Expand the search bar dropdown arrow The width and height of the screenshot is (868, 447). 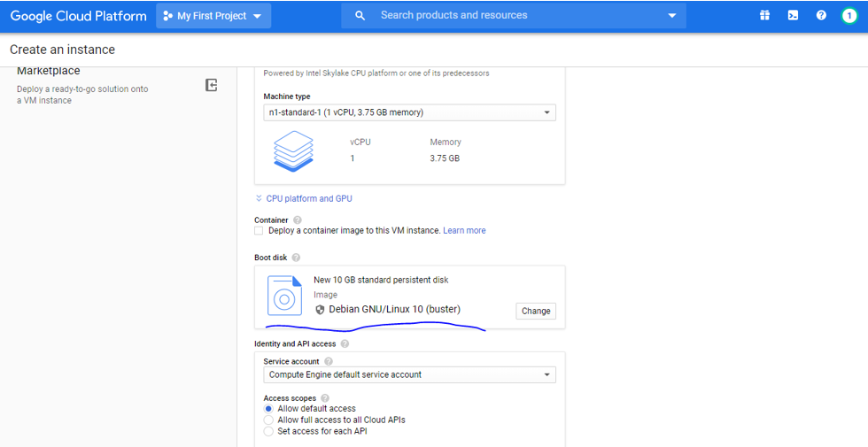coord(672,16)
